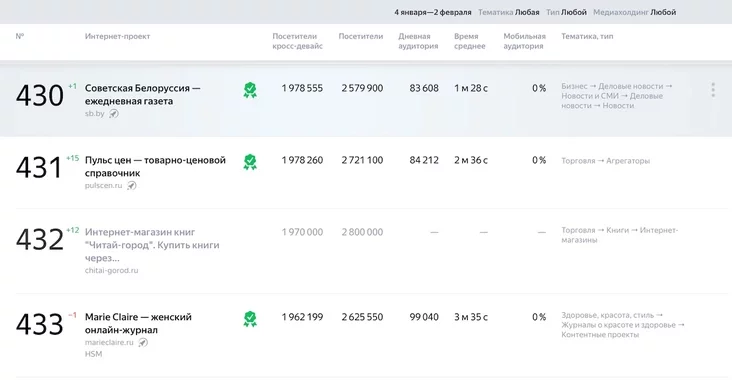The width and height of the screenshot is (732, 380).
Task: Open Советская Белоруссия project link
Action: (x=142, y=94)
